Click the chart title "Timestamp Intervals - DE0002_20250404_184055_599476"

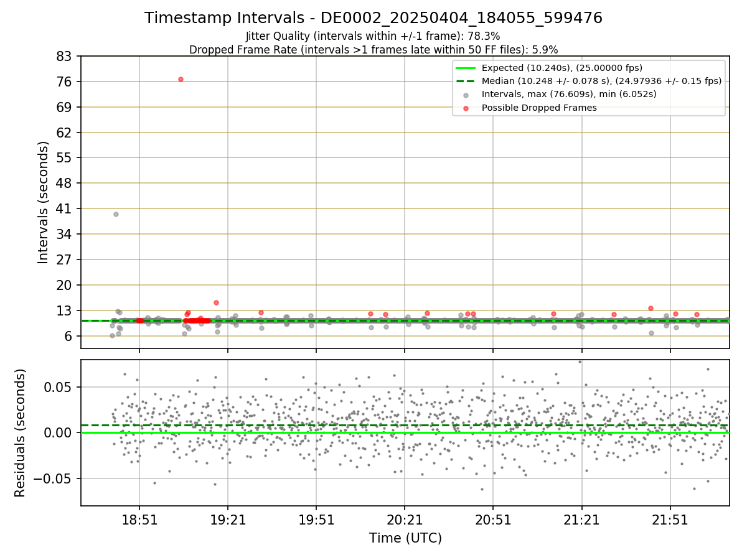click(374, 18)
